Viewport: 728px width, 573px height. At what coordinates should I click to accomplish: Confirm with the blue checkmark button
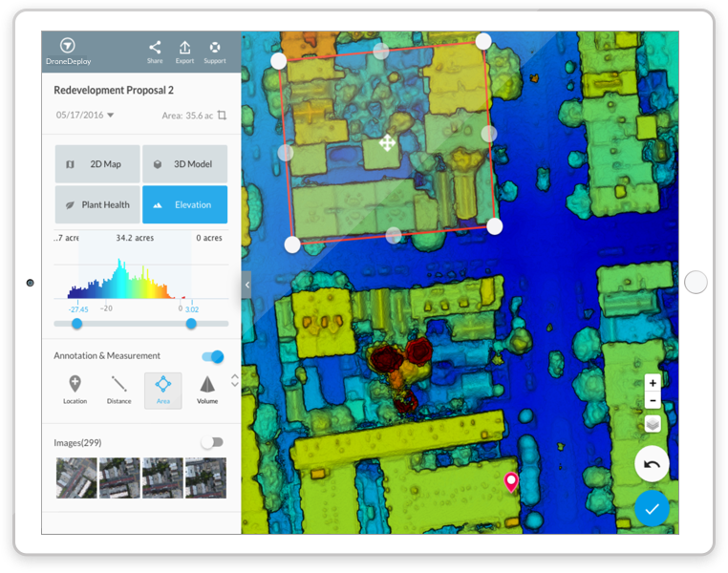(x=652, y=509)
